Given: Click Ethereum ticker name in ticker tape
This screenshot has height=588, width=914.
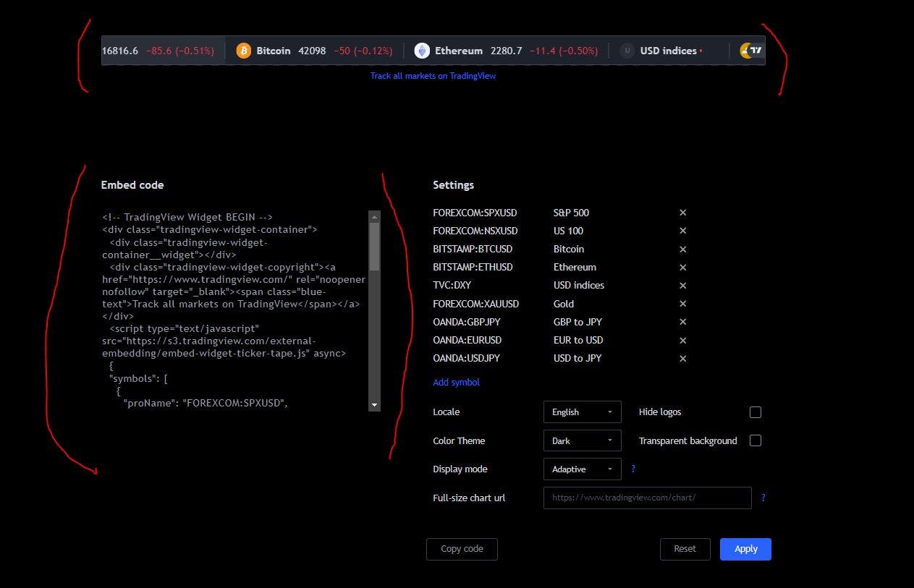Looking at the screenshot, I should click(459, 51).
